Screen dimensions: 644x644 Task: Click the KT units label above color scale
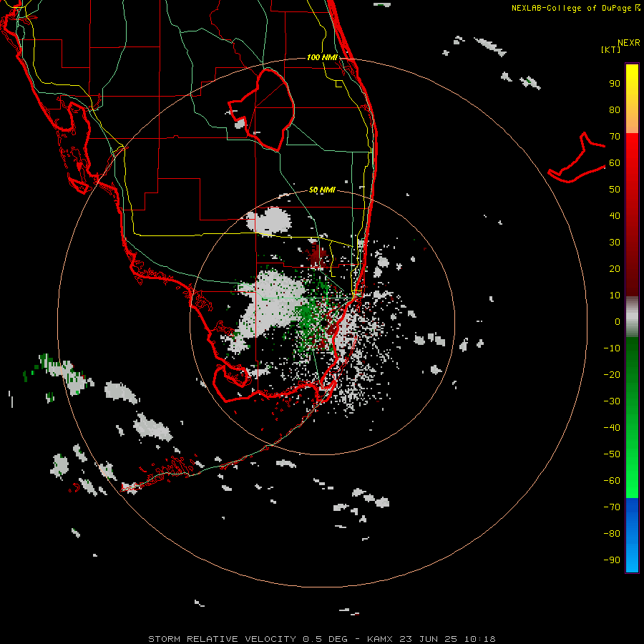611,49
